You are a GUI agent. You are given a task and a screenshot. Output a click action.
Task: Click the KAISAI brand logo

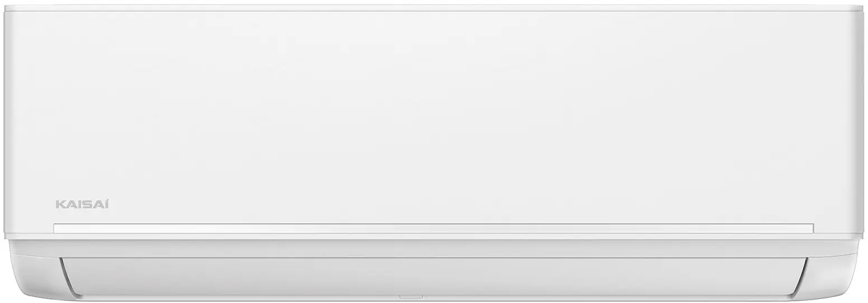click(82, 203)
